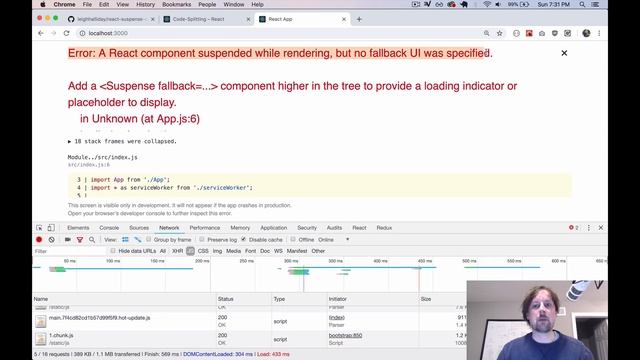Click the error count badge in DevTools
Image resolution: width=640 pixels, height=360 pixels.
pos(574,228)
